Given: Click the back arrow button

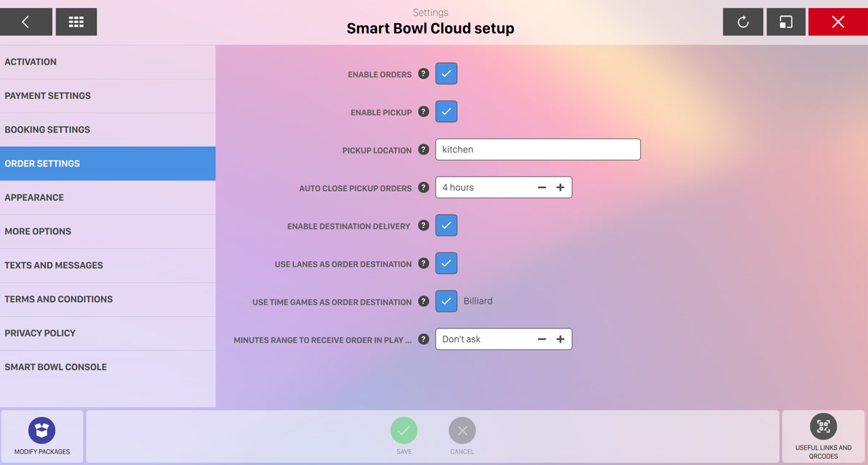Looking at the screenshot, I should (26, 22).
